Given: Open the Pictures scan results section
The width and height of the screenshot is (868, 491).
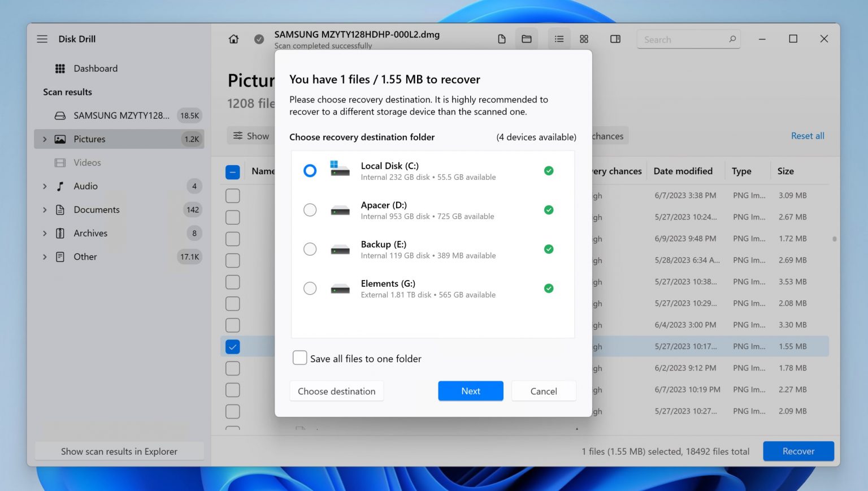Looking at the screenshot, I should (89, 139).
